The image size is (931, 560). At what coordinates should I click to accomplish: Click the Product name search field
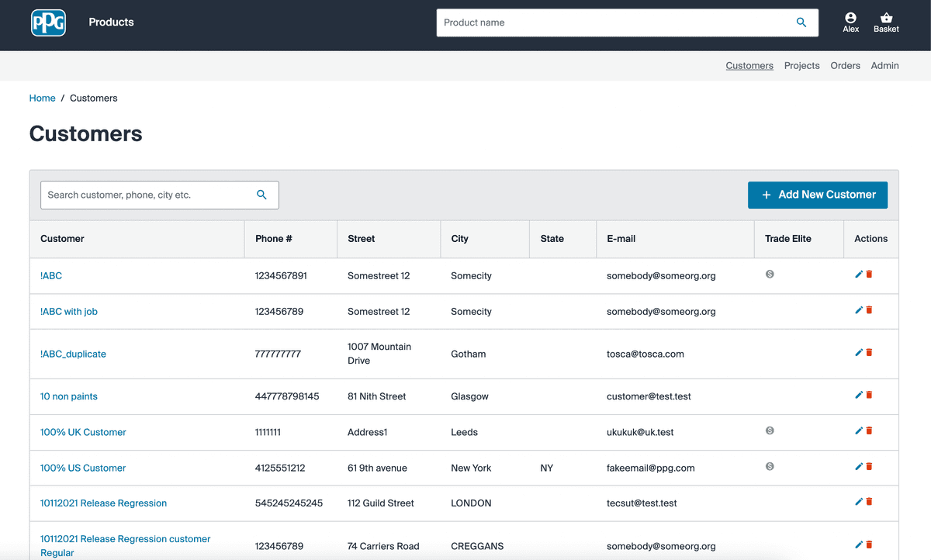613,22
